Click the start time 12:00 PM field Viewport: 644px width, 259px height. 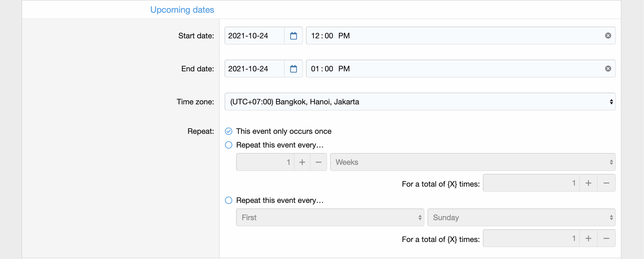tap(461, 36)
